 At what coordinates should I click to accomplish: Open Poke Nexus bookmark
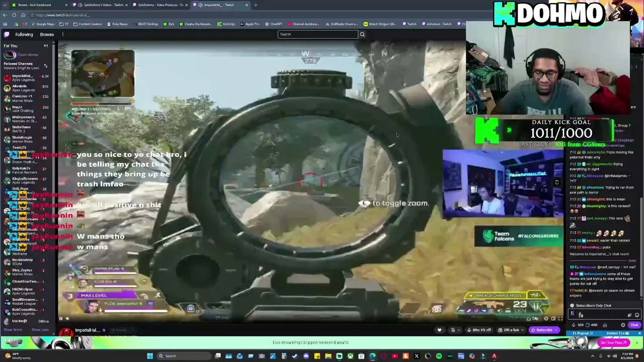click(x=117, y=24)
